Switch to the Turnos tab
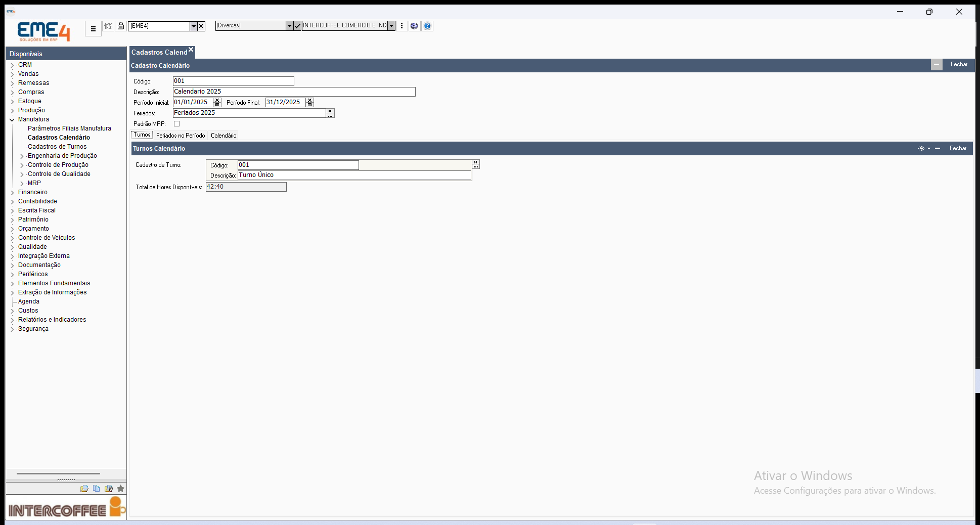The height and width of the screenshot is (525, 980). (142, 135)
